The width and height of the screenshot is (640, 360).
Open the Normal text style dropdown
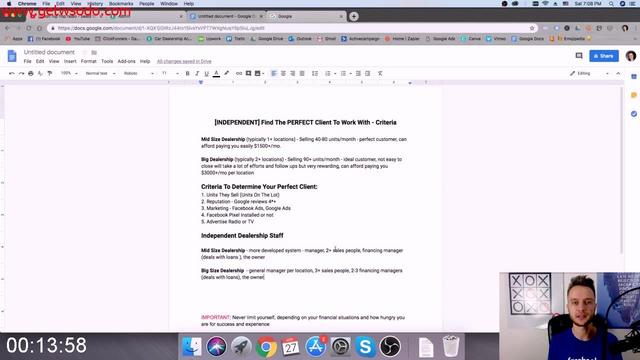tap(100, 73)
